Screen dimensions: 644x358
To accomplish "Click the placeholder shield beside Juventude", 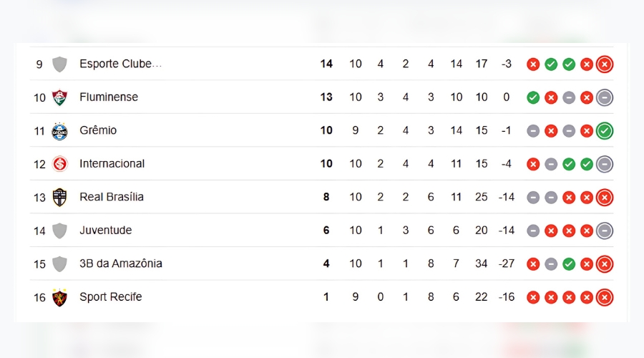I will (60, 231).
